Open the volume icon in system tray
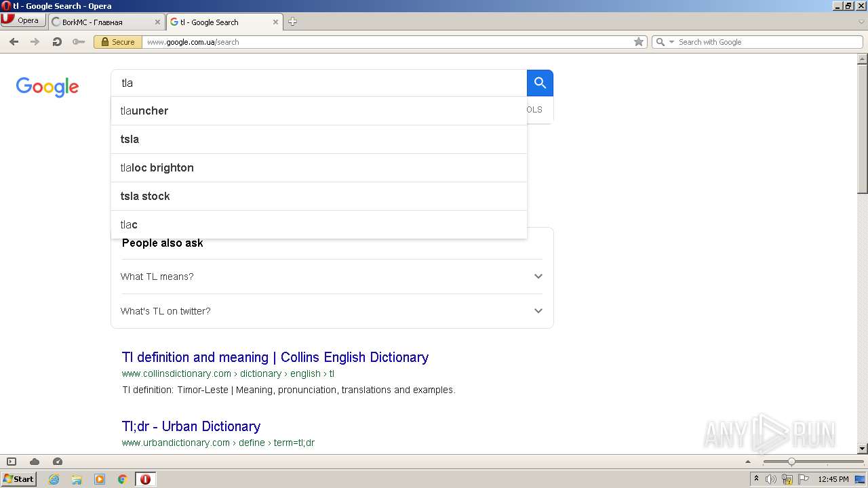This screenshot has width=868, height=488. pos(771,479)
